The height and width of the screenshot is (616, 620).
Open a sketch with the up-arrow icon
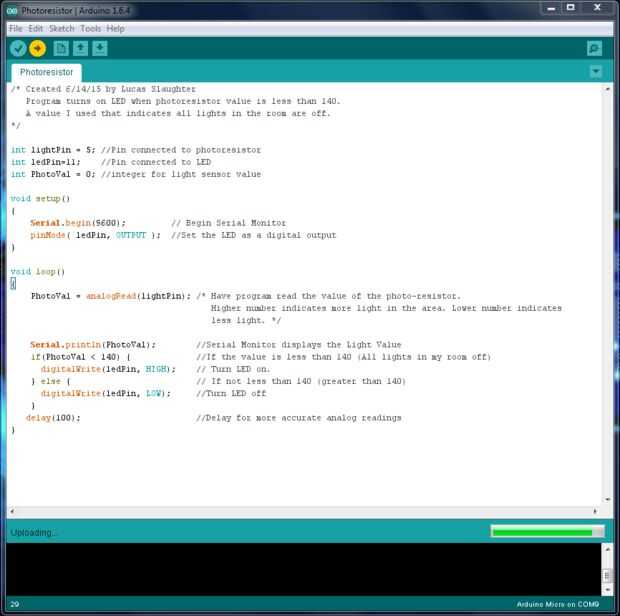pos(80,49)
